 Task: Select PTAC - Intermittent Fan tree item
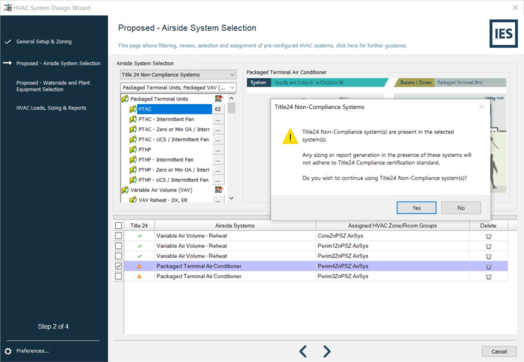166,119
